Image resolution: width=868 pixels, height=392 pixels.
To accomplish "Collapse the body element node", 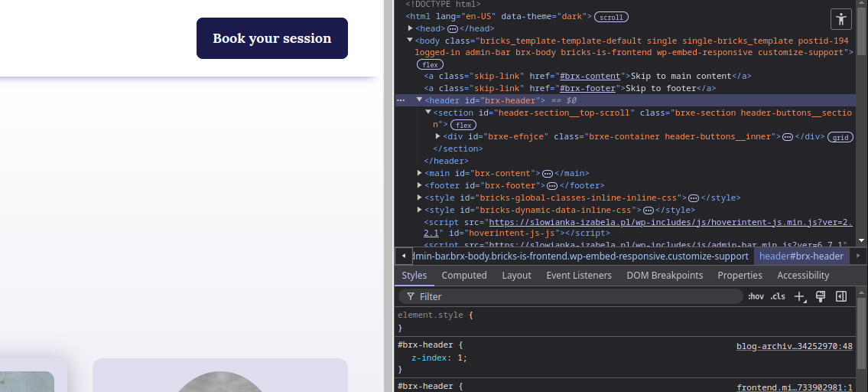I will (x=410, y=40).
